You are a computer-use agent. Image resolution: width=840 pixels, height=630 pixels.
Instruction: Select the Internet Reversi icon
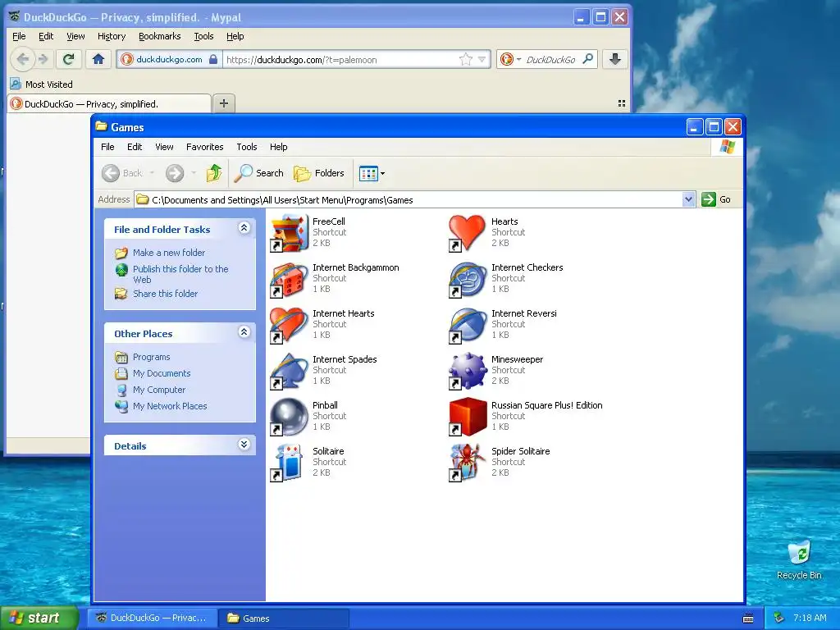click(467, 325)
